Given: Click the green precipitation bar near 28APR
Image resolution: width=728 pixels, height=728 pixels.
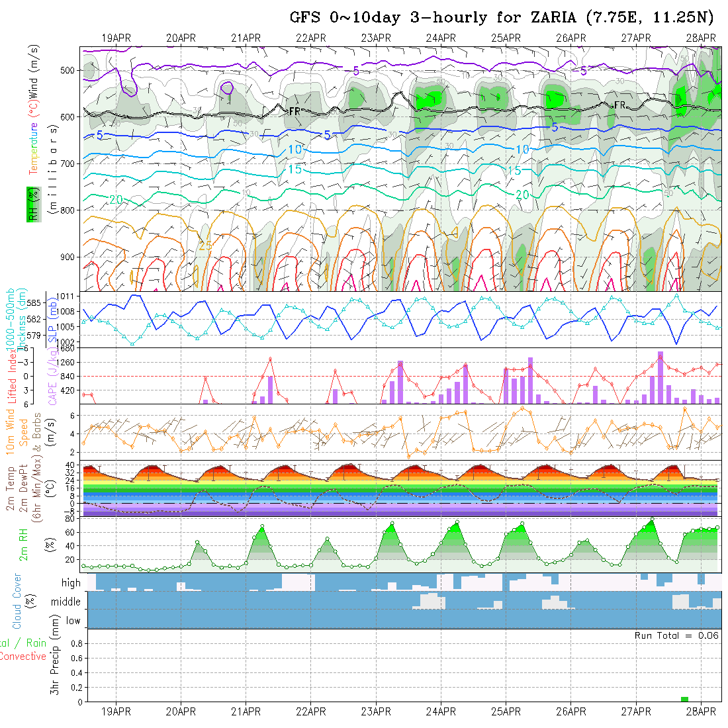Looking at the screenshot, I should [684, 699].
